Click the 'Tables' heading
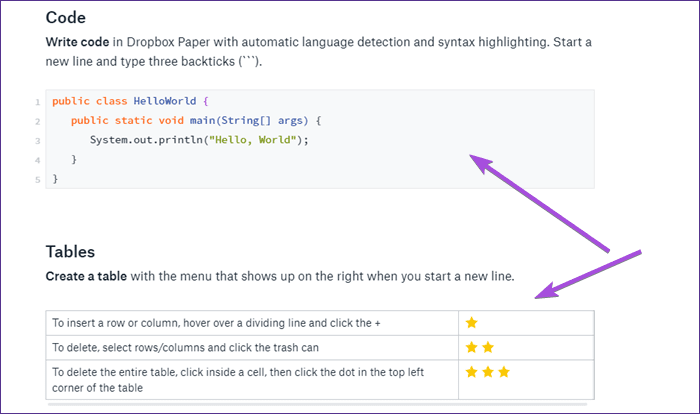The height and width of the screenshot is (414, 700). (x=70, y=252)
